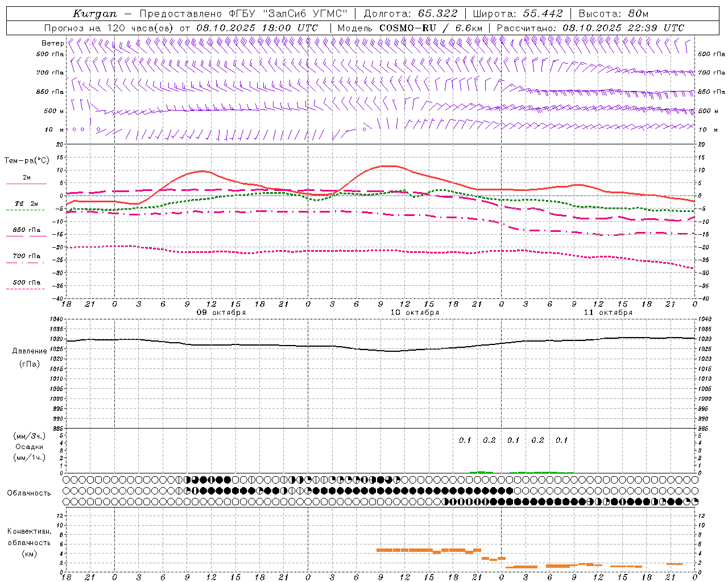The height and width of the screenshot is (582, 728).
Task: Select the latitude value "Широта: 55.442"
Action: pyautogui.click(x=518, y=14)
